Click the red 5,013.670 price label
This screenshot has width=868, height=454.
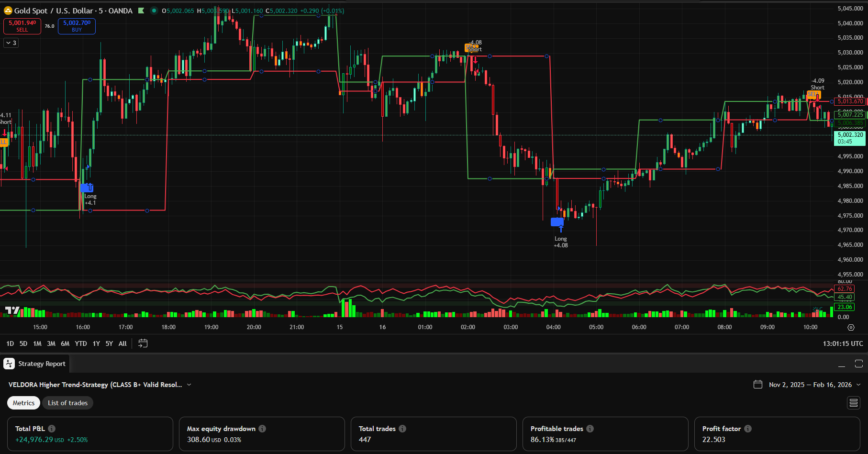pyautogui.click(x=850, y=101)
